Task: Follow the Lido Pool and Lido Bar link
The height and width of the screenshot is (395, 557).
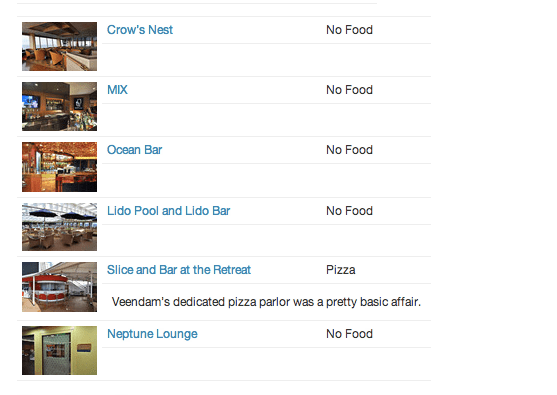Action: pyautogui.click(x=169, y=211)
